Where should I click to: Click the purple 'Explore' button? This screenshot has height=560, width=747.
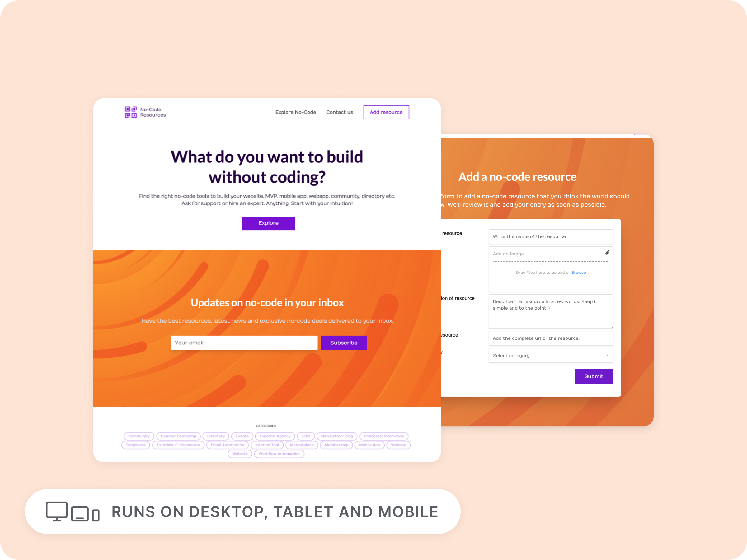(x=268, y=223)
